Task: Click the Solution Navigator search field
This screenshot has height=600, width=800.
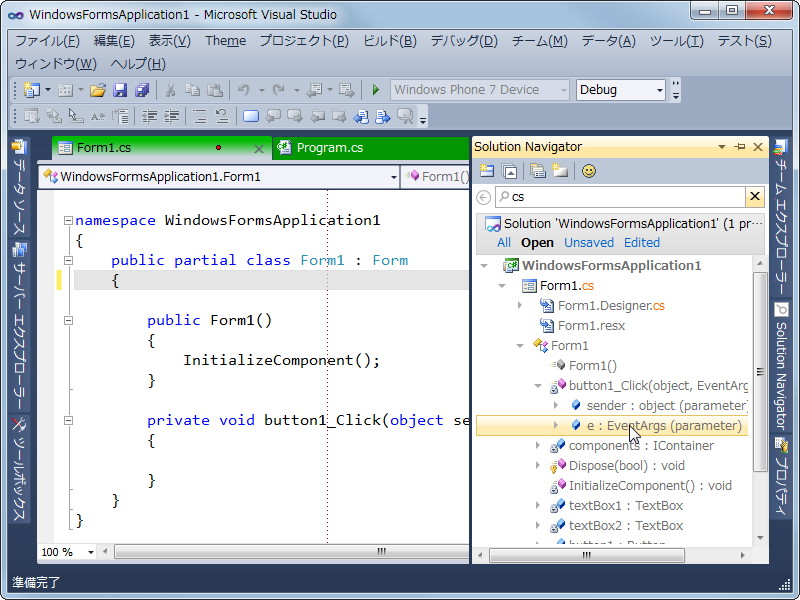Action: coord(620,197)
